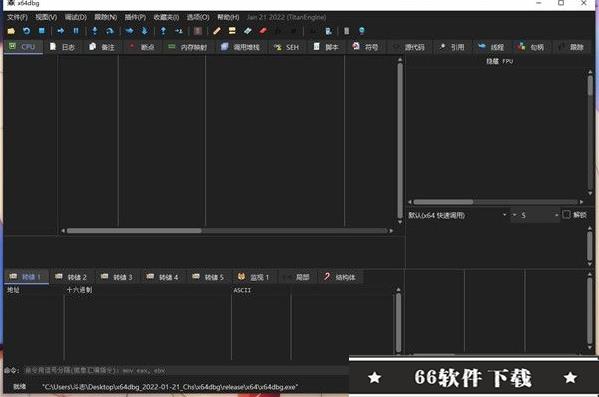
Task: Click the Step Into toolbar icon
Action: pos(95,31)
